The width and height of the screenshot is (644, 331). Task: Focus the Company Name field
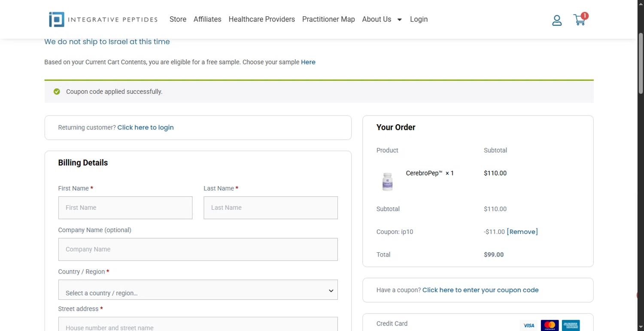198,249
